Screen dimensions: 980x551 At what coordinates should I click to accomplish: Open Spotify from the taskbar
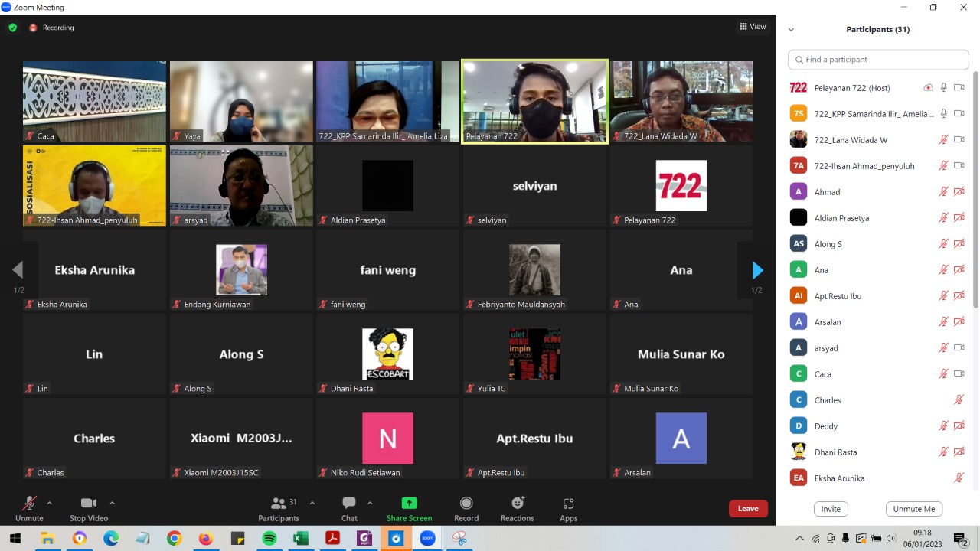pos(269,538)
